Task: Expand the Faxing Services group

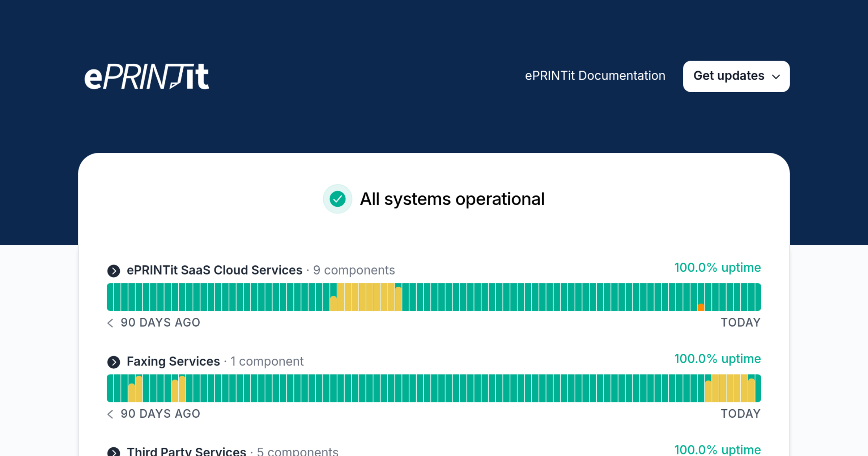Action: point(114,362)
